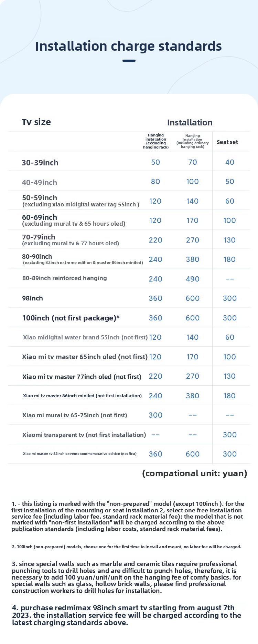The height and width of the screenshot is (644, 258).
Task: Click the seat set price 40 for 30-39inch
Action: (x=229, y=162)
